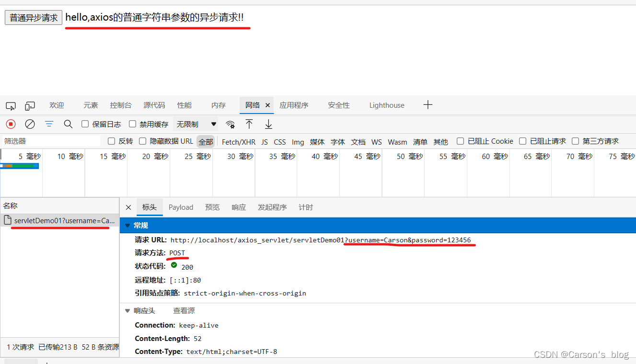This screenshot has height=364, width=636.
Task: Close the Network tab
Action: click(267, 105)
